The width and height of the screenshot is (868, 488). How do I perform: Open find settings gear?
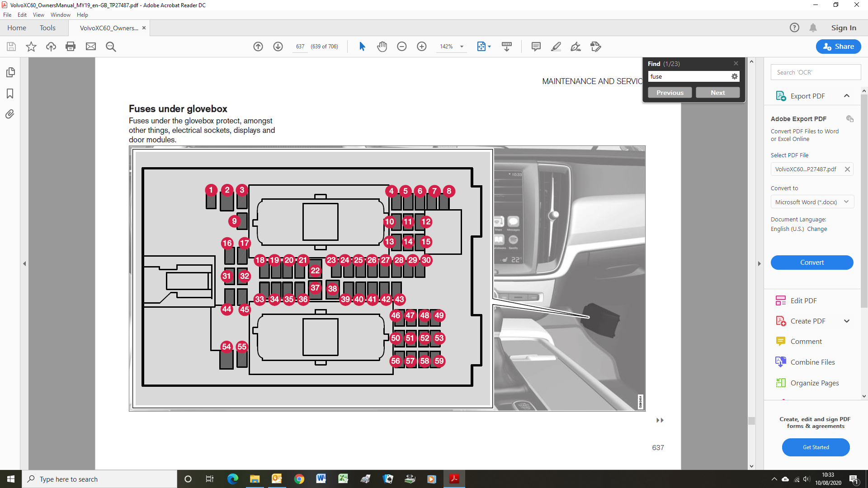click(735, 76)
